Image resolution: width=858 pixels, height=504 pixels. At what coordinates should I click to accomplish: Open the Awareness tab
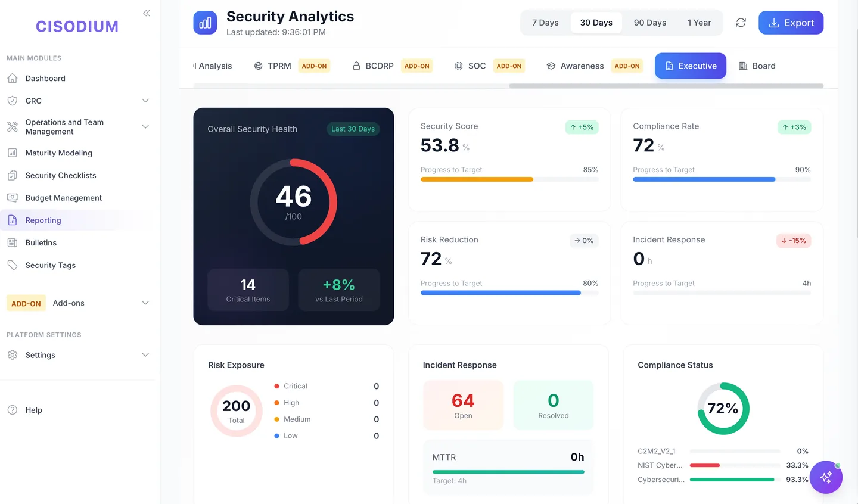click(x=594, y=66)
